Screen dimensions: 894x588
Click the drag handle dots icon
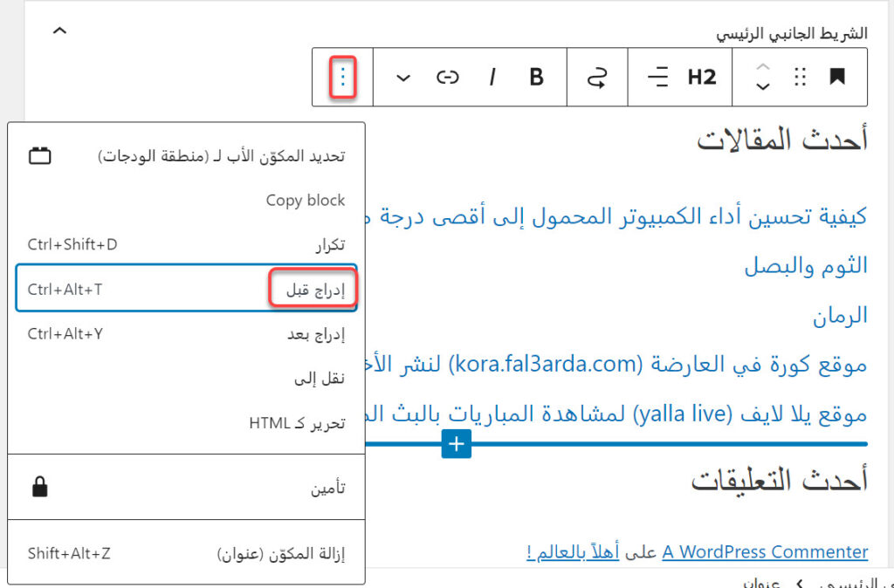(800, 77)
